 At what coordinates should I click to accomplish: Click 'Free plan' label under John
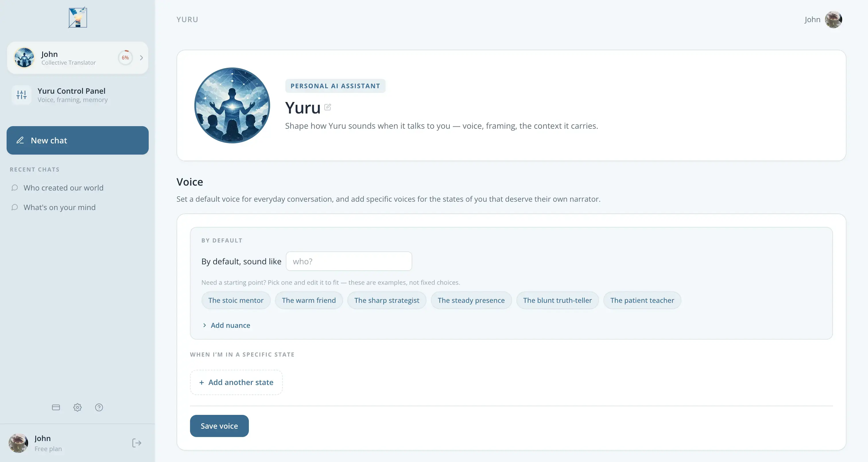pyautogui.click(x=48, y=449)
